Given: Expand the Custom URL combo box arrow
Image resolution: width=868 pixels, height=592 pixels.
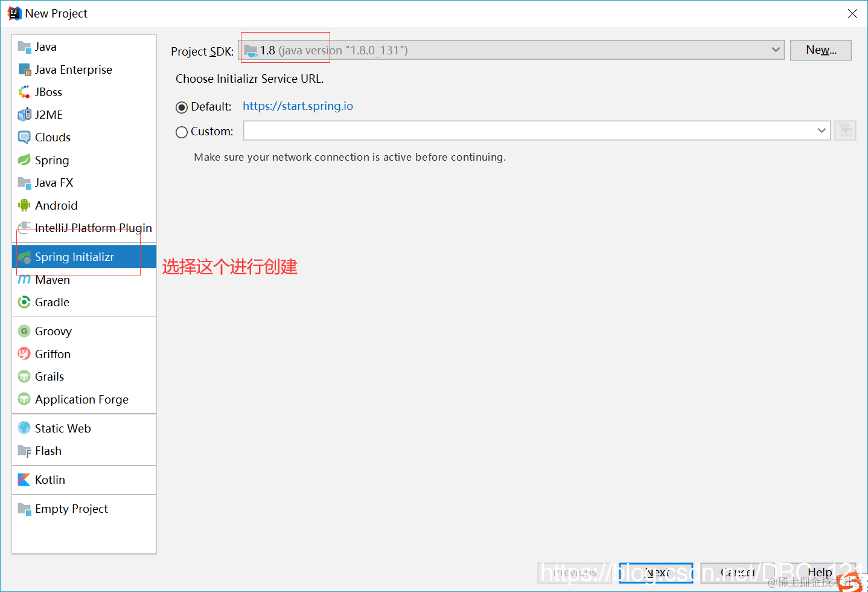Looking at the screenshot, I should click(822, 130).
